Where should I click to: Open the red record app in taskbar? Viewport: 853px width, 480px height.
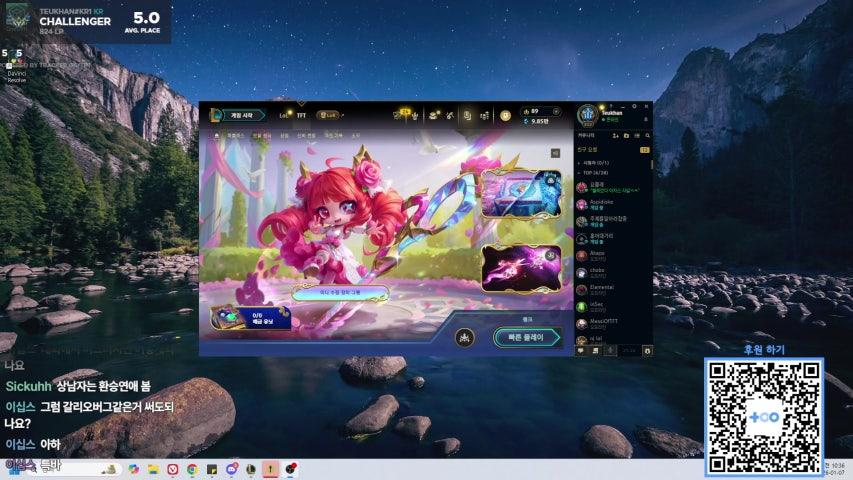(x=291, y=469)
